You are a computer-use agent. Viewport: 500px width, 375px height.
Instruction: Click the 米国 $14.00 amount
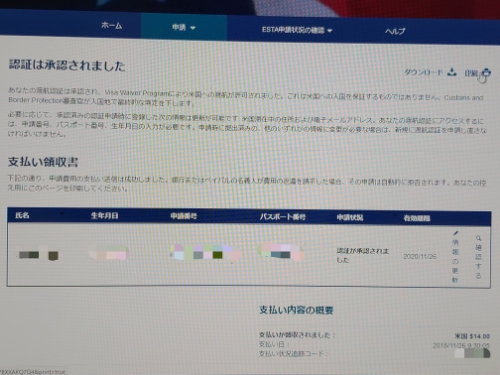tap(472, 336)
